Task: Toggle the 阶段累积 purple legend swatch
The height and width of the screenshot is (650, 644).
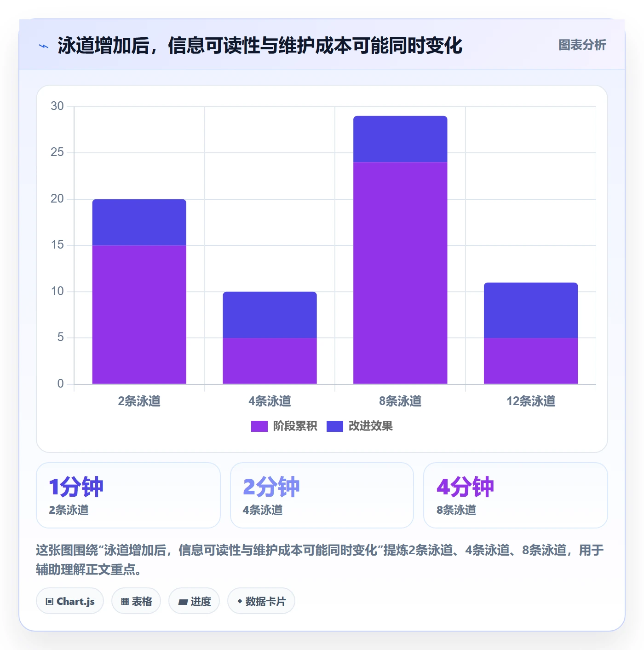Action: point(259,426)
